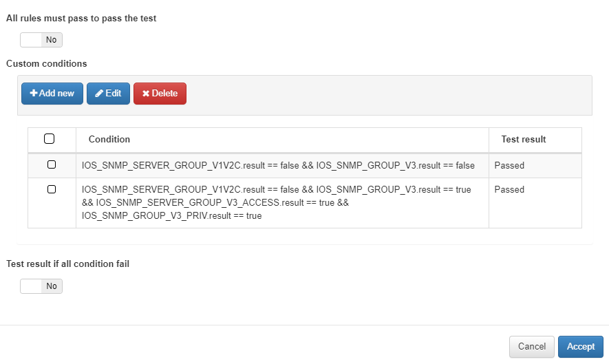
Task: Click the Delete button text
Action: coord(164,93)
